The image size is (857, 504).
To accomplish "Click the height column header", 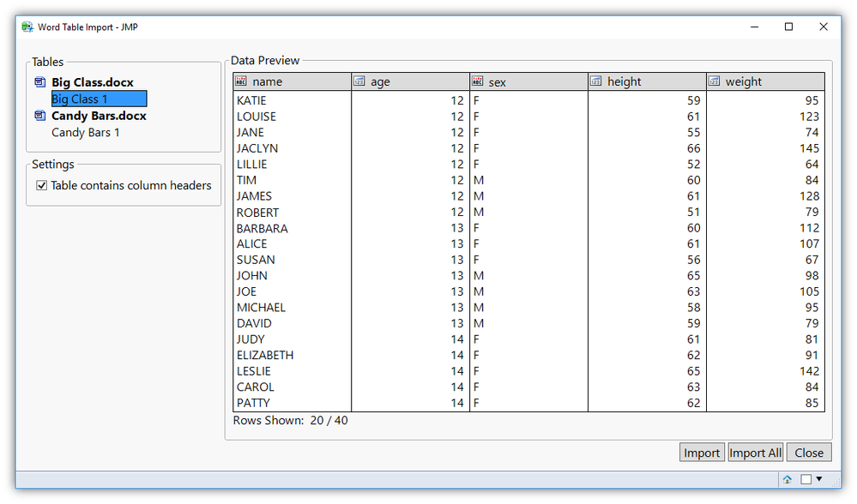I will pos(647,81).
